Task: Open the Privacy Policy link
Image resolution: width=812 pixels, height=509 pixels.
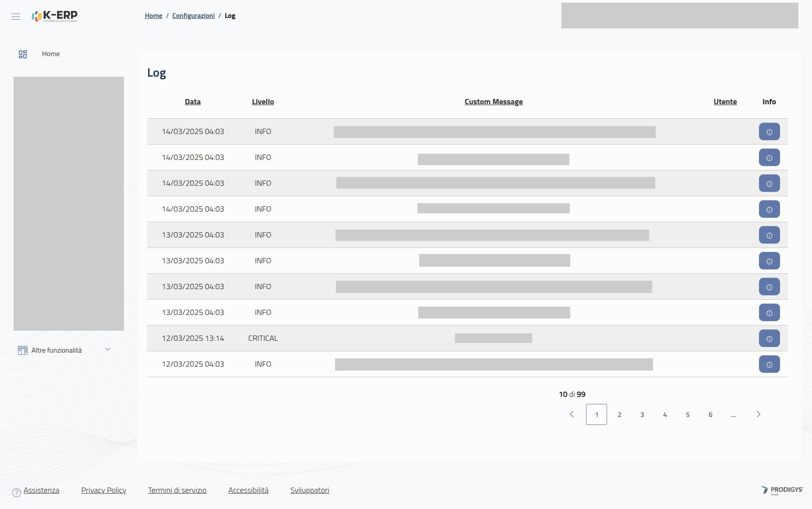Action: pyautogui.click(x=104, y=490)
